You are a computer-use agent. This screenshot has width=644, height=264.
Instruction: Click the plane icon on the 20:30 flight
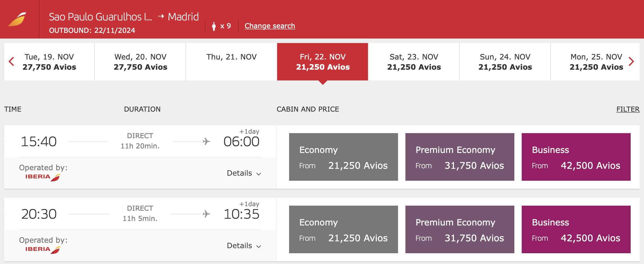[x=206, y=214]
